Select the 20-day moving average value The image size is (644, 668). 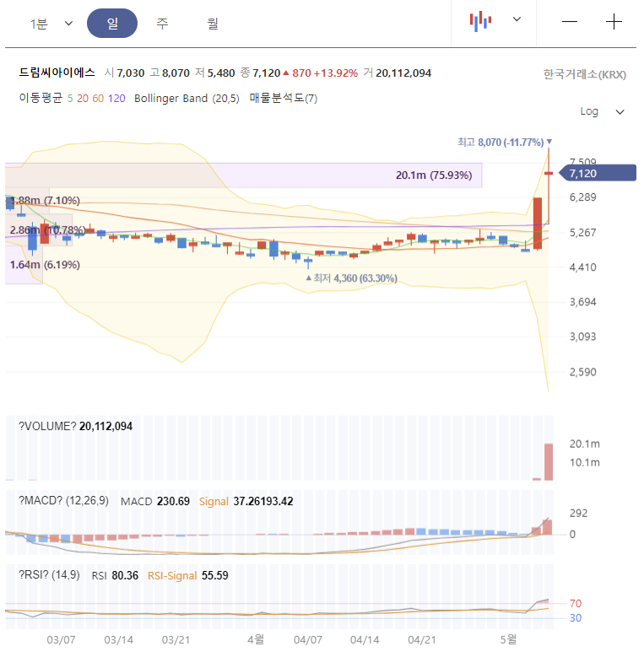(83, 99)
